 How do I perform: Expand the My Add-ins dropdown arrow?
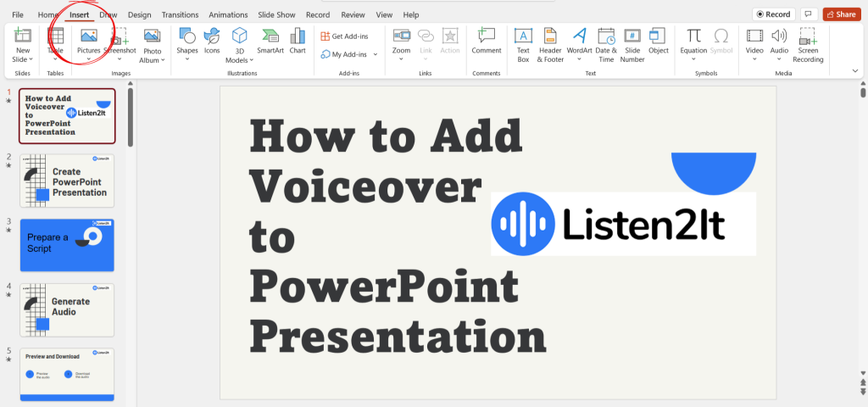coord(376,54)
